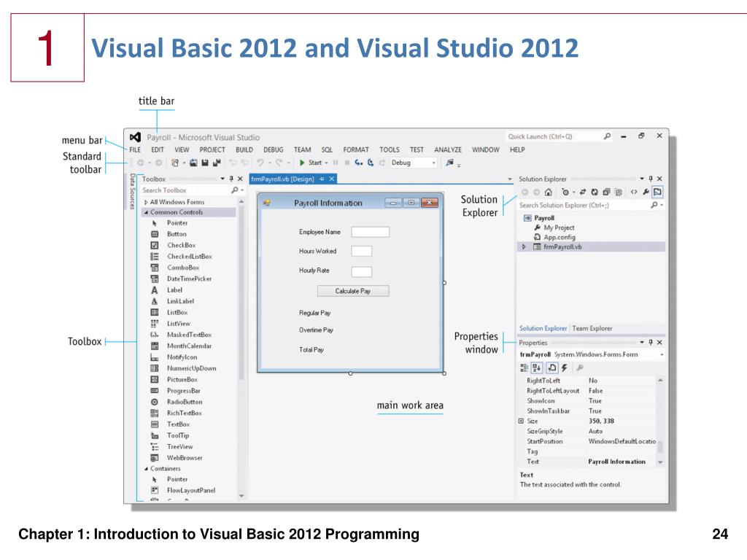
Task: Click the Properties grid scrollbar thumb
Action: point(660,447)
